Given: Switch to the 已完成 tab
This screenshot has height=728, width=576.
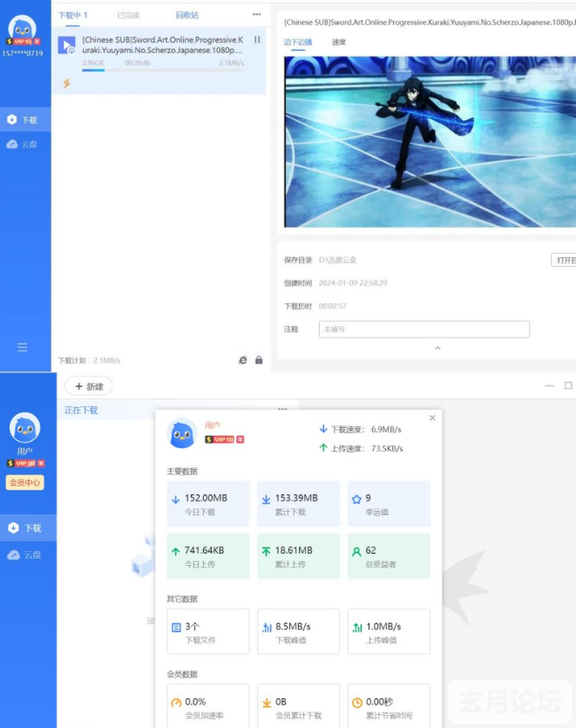Looking at the screenshot, I should 128,16.
